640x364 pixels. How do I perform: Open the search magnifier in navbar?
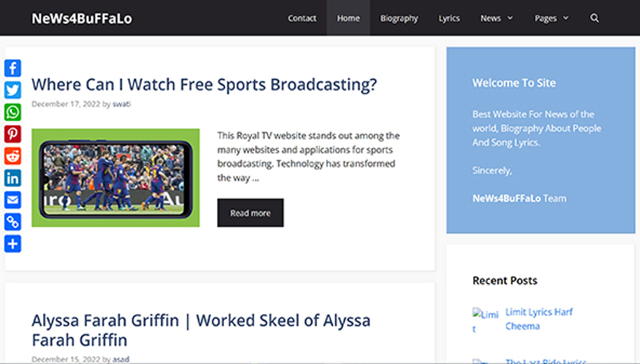coord(594,18)
